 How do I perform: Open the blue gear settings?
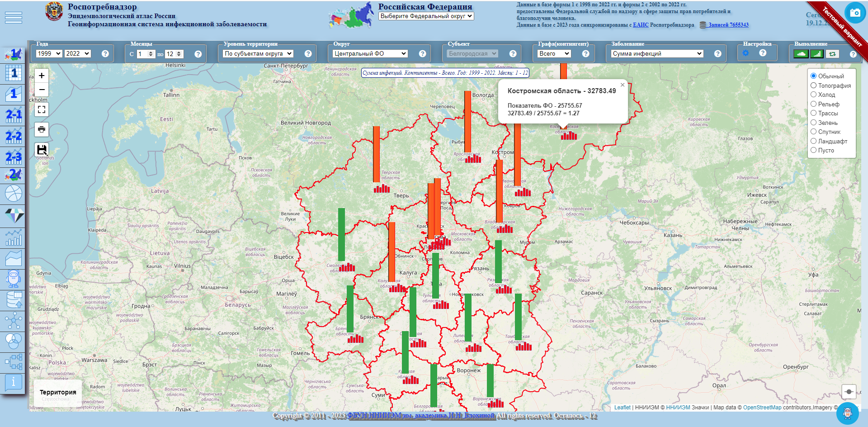coord(745,53)
